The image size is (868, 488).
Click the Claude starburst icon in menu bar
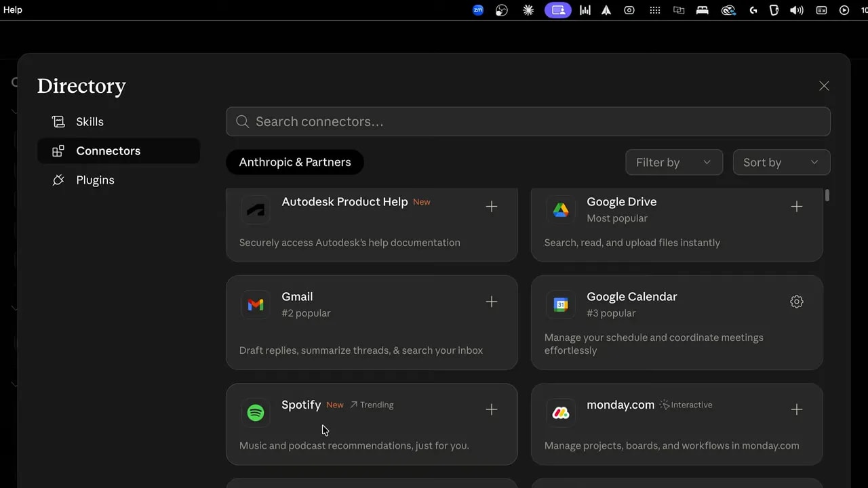pos(528,10)
